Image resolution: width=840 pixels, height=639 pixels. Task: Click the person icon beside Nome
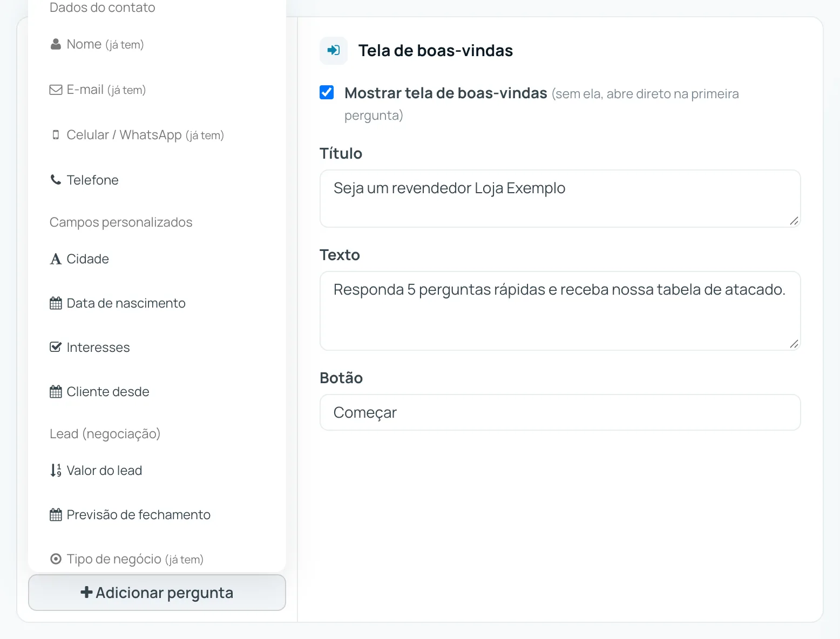pyautogui.click(x=56, y=44)
